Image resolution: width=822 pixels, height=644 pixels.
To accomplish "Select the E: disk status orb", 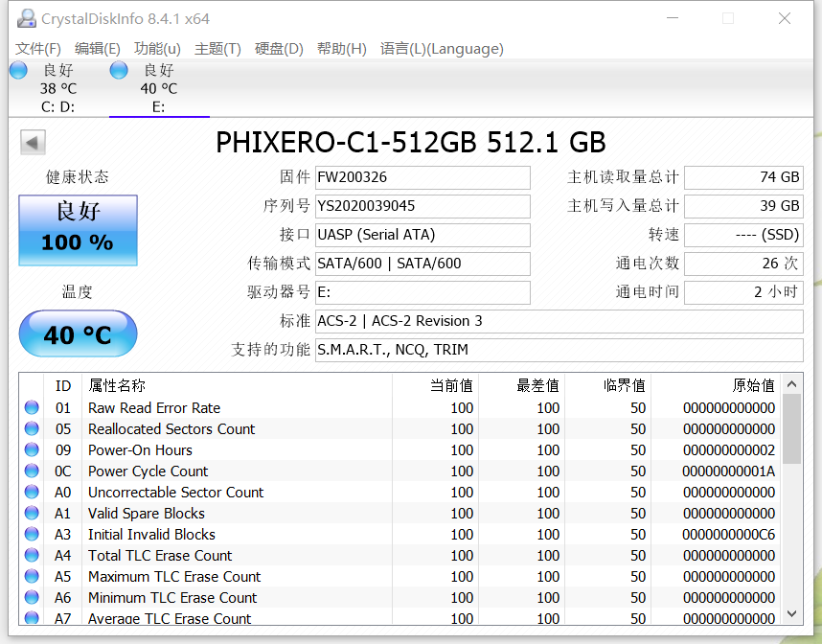I will coord(119,70).
